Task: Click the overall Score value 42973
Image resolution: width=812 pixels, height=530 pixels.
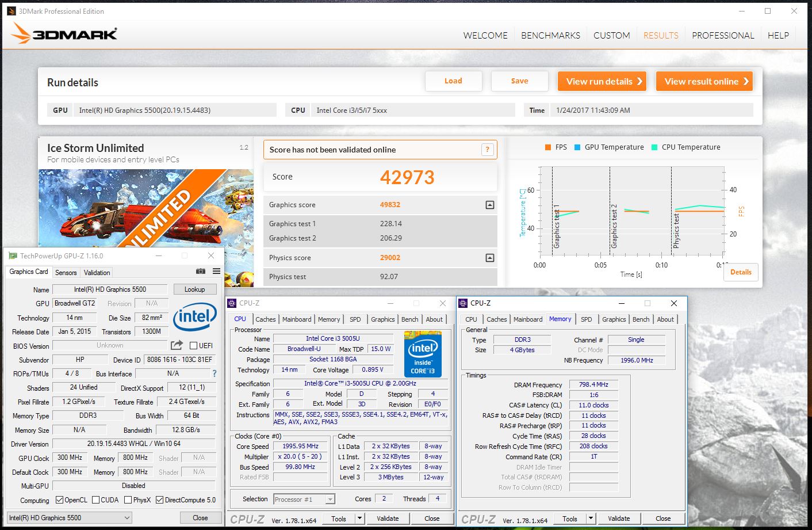Action: (407, 177)
